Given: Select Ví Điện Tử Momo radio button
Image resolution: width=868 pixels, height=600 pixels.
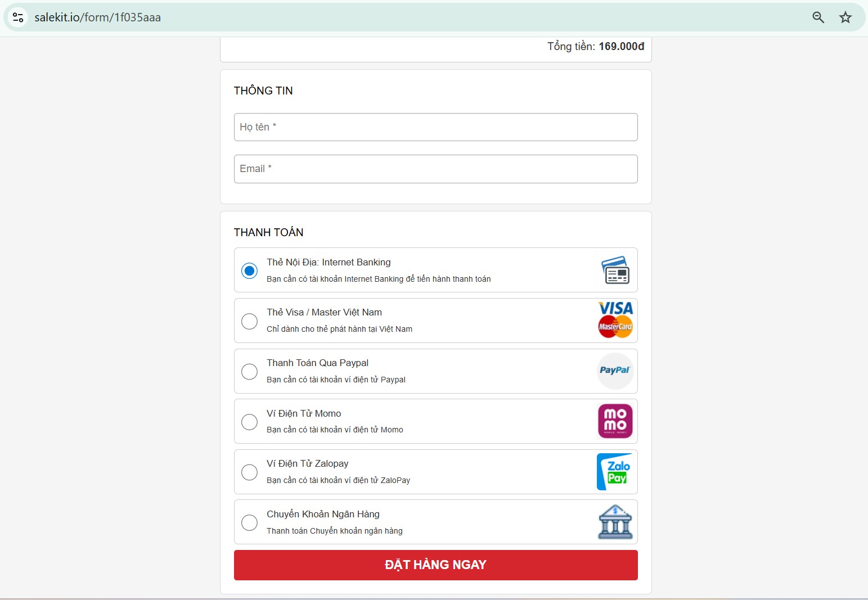Looking at the screenshot, I should pyautogui.click(x=249, y=422).
